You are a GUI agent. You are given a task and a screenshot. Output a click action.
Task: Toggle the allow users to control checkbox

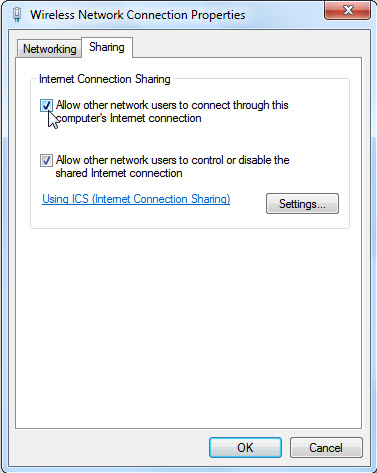[x=46, y=161]
